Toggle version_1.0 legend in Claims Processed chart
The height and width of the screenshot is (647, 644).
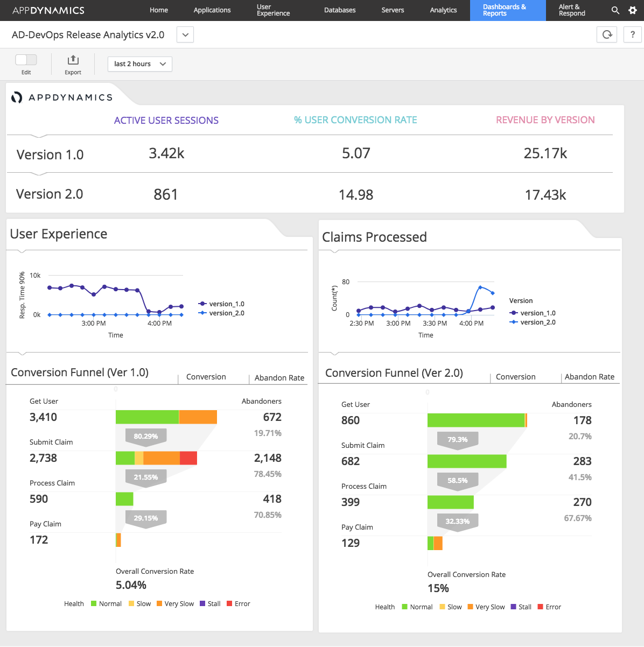533,313
